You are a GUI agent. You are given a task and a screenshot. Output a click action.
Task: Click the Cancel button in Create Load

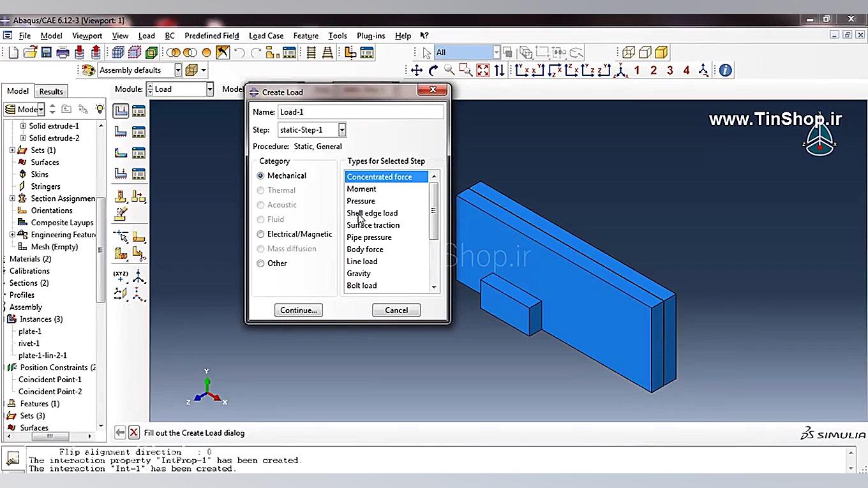[396, 310]
